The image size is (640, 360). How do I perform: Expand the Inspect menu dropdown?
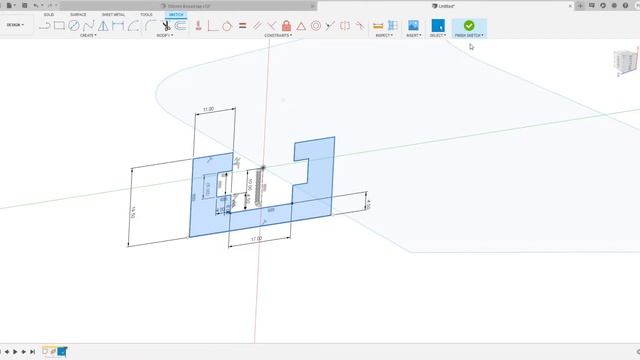tap(384, 36)
